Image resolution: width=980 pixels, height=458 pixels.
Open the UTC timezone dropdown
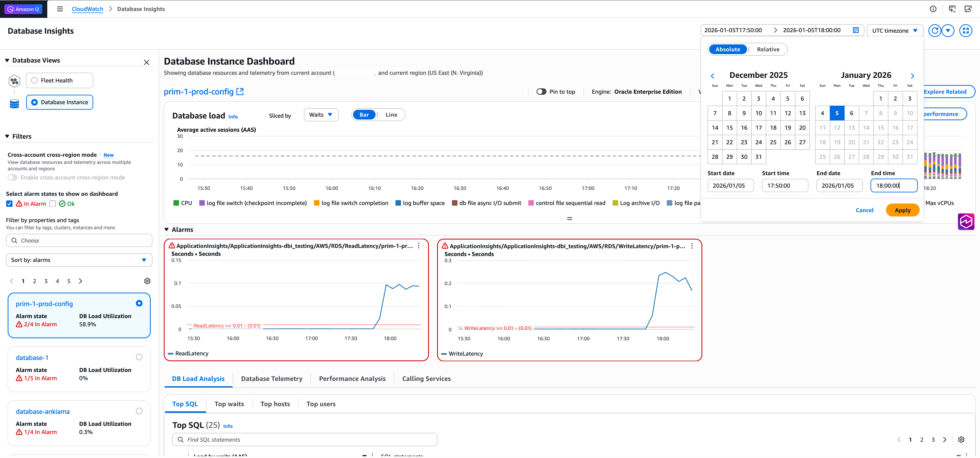click(x=895, y=30)
